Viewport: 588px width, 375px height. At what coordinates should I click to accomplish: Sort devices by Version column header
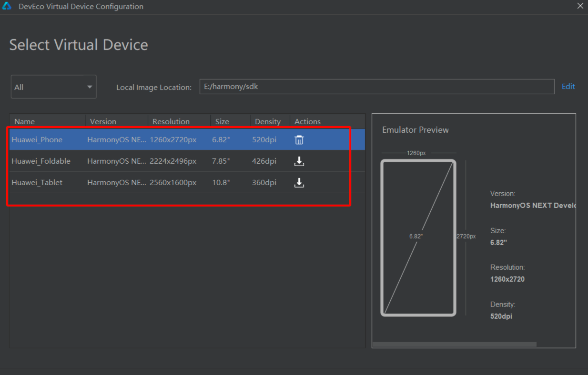point(117,121)
